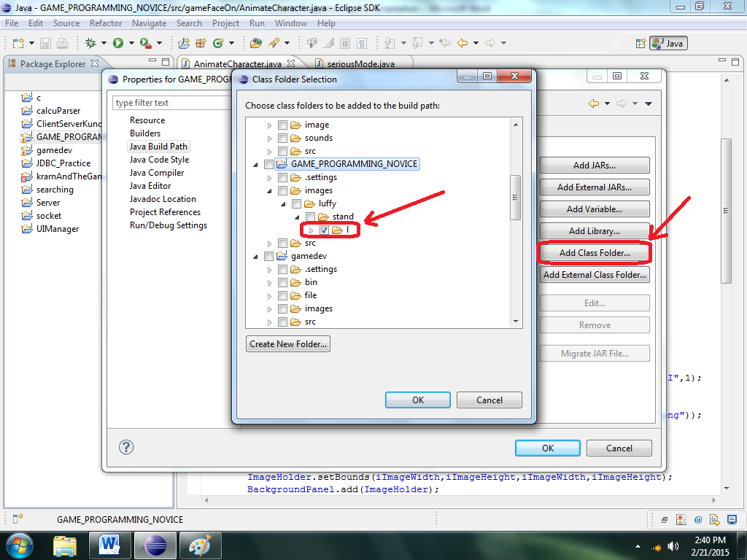The width and height of the screenshot is (747, 560).
Task: Check the GAME_PROGRAMMING_NOVICE project checkbox
Action: point(268,163)
